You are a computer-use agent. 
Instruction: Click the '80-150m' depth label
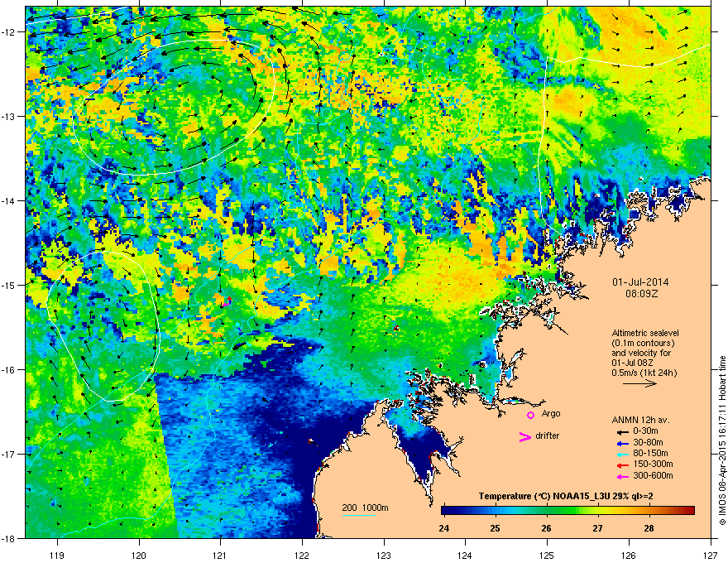pos(650,454)
